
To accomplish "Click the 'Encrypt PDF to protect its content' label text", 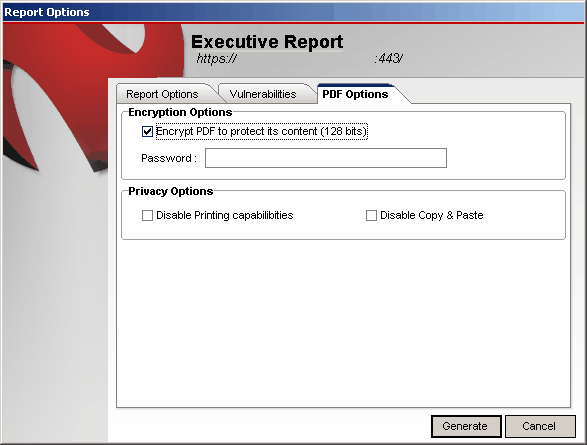I will pyautogui.click(x=261, y=131).
